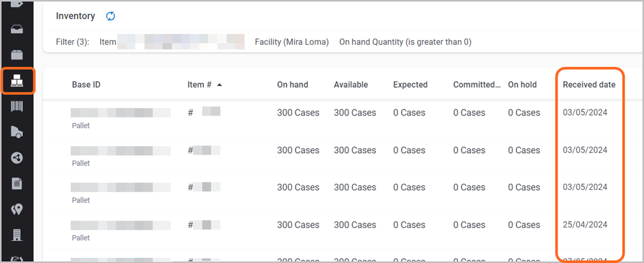Image resolution: width=644 pixels, height=263 pixels.
Task: Open the delivery truck sidebar icon
Action: (17, 132)
